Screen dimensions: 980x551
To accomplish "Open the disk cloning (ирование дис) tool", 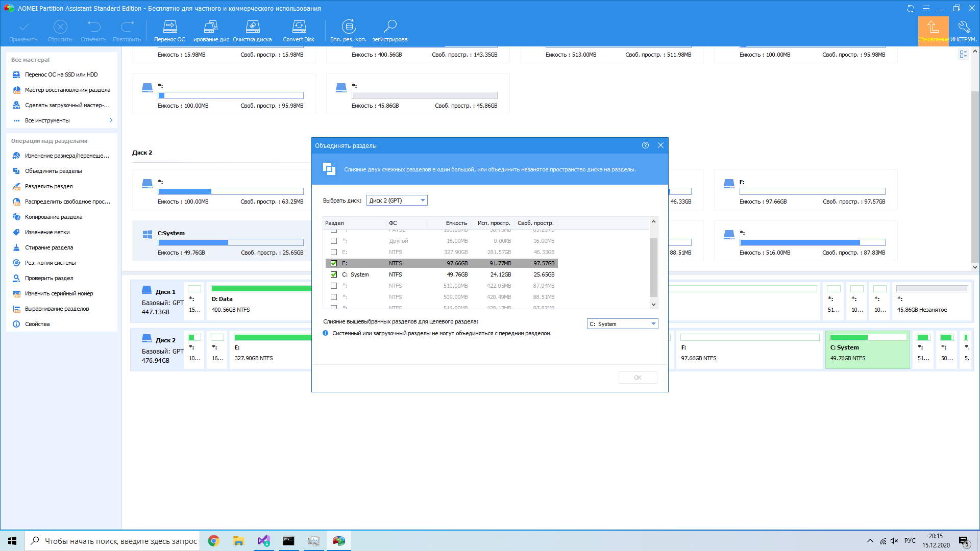I will click(211, 31).
